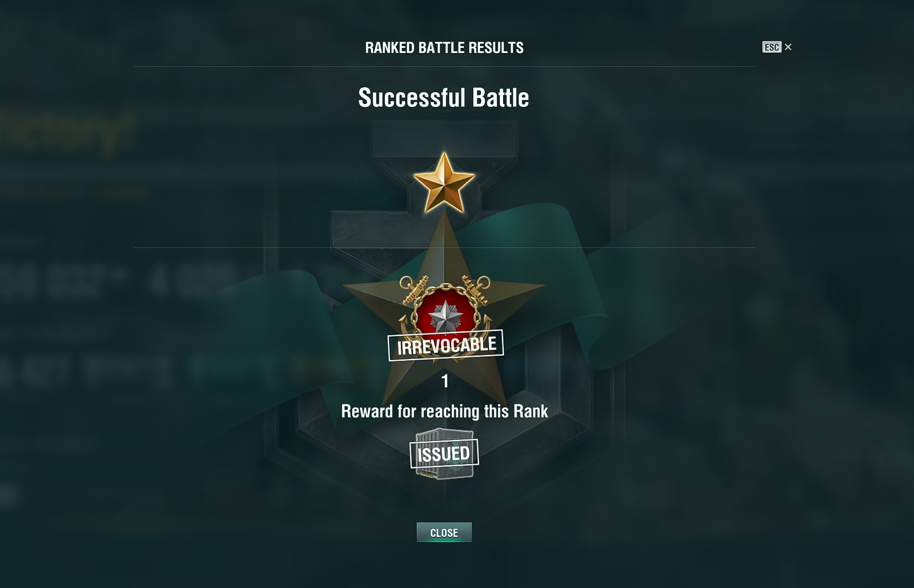Click the CLOSE button at the bottom
914x588 pixels.
(x=444, y=532)
